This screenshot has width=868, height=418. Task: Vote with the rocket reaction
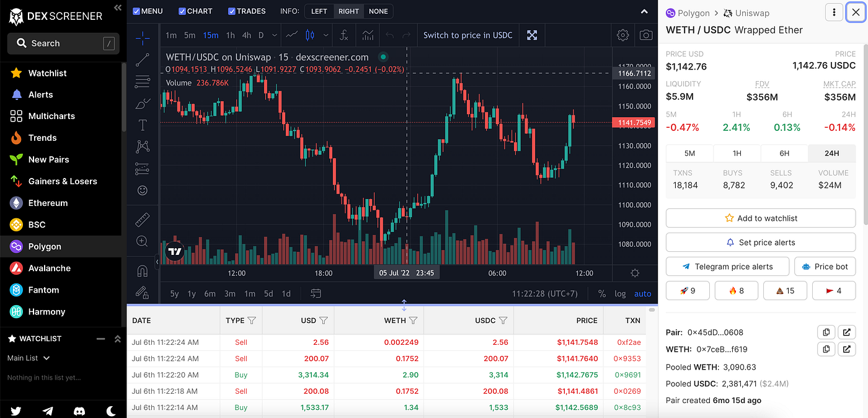pyautogui.click(x=688, y=290)
